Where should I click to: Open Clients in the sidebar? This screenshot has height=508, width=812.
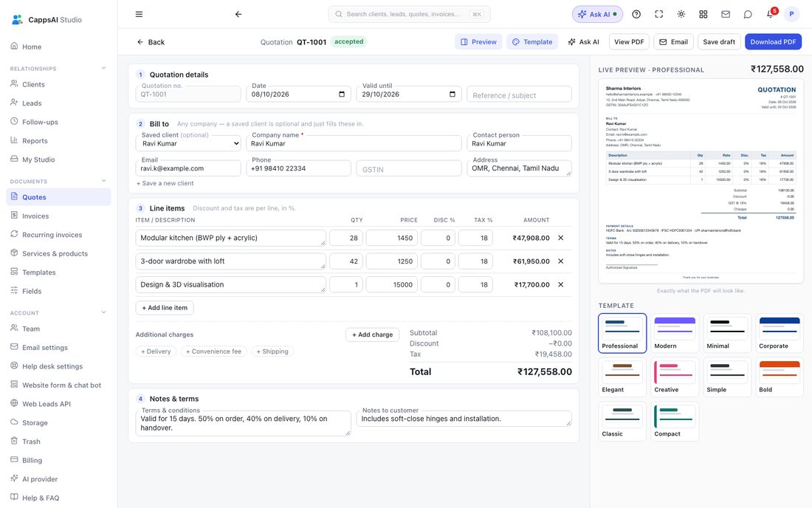(x=58, y=84)
